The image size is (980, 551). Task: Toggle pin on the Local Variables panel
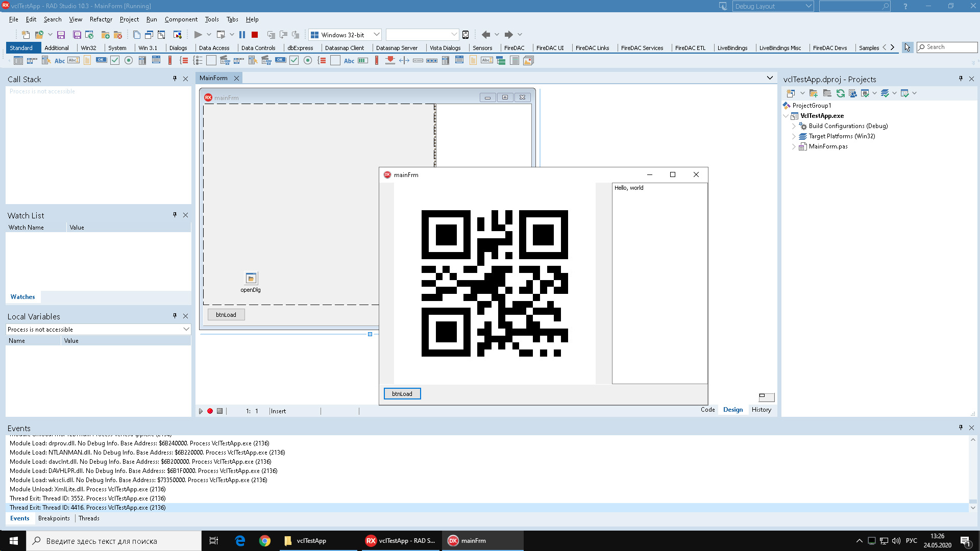coord(175,316)
